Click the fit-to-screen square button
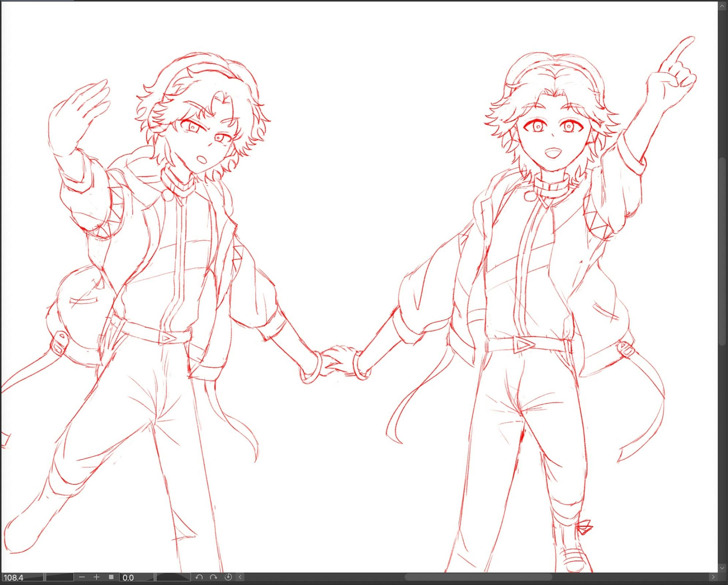Viewport: 728px width, 585px height. 111,577
